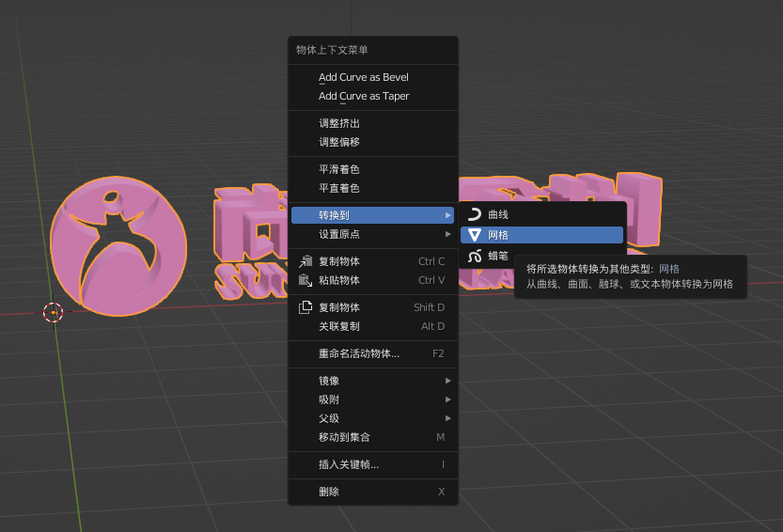Image resolution: width=783 pixels, height=532 pixels.
Task: Select 调整挤出 from the context menu
Action: [x=339, y=123]
